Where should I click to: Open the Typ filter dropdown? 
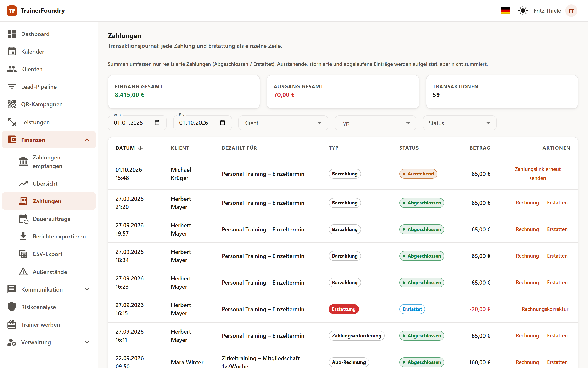375,123
